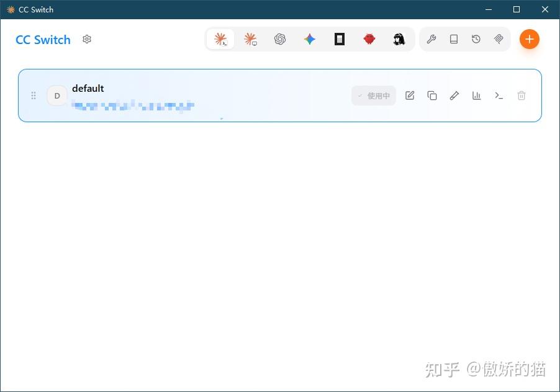Open settings via the gear icon
This screenshot has width=560, height=392.
87,39
